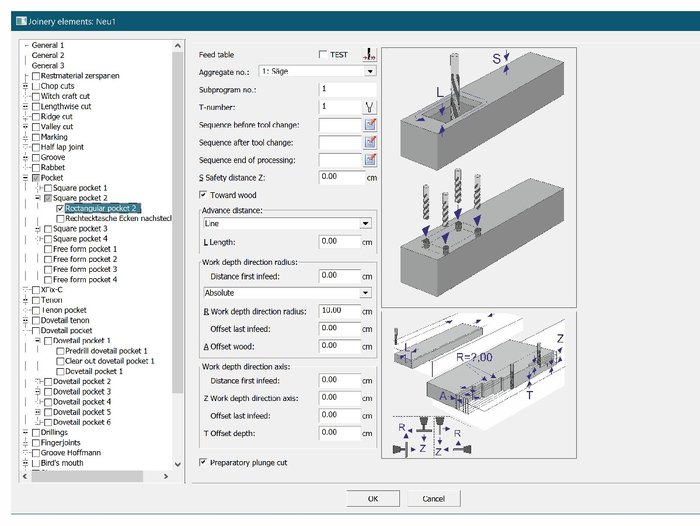Select Bird's mouth tree item
700x526 pixels.
click(62, 463)
